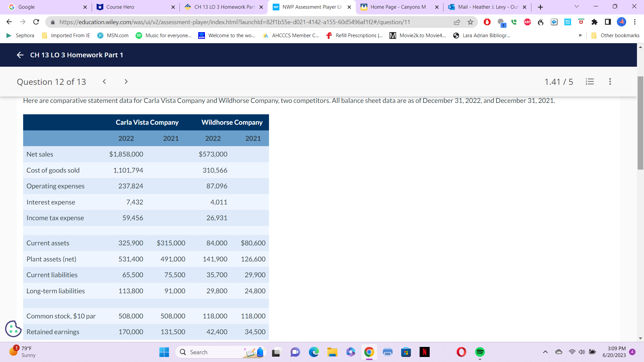Open the question list icon

point(590,81)
